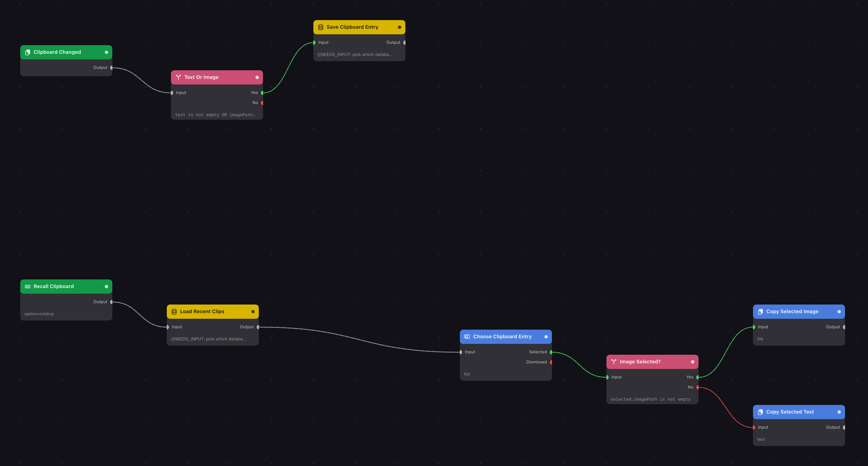Click the No port of Image Selected?
The width and height of the screenshot is (868, 466).
click(x=698, y=388)
